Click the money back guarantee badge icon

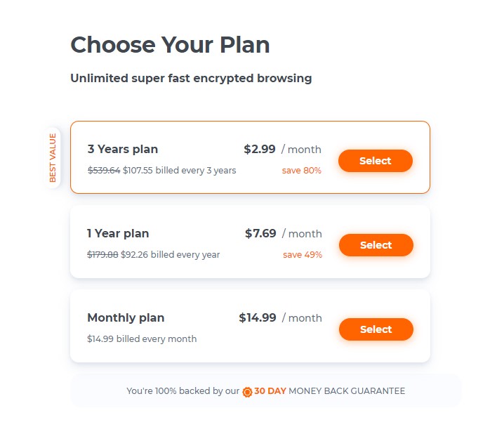(247, 392)
